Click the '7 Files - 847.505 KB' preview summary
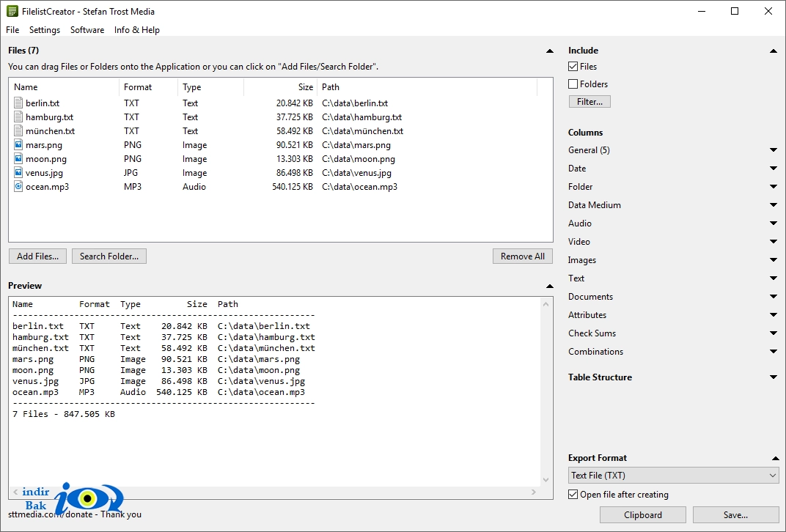The height and width of the screenshot is (532, 786). pyautogui.click(x=64, y=414)
